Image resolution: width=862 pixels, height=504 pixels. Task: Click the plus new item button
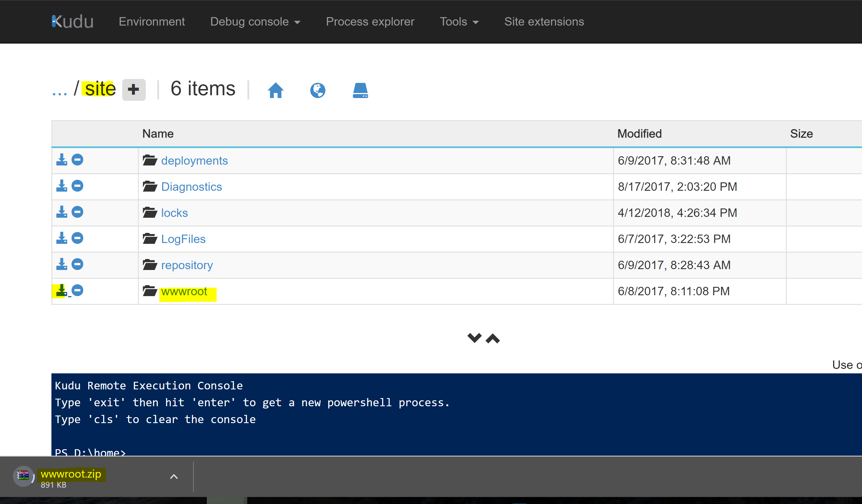(134, 90)
